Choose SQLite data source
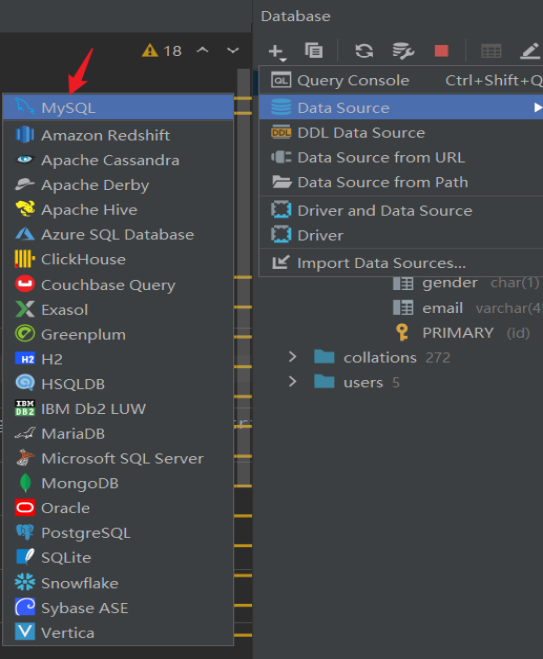This screenshot has height=659, width=543. [118, 558]
